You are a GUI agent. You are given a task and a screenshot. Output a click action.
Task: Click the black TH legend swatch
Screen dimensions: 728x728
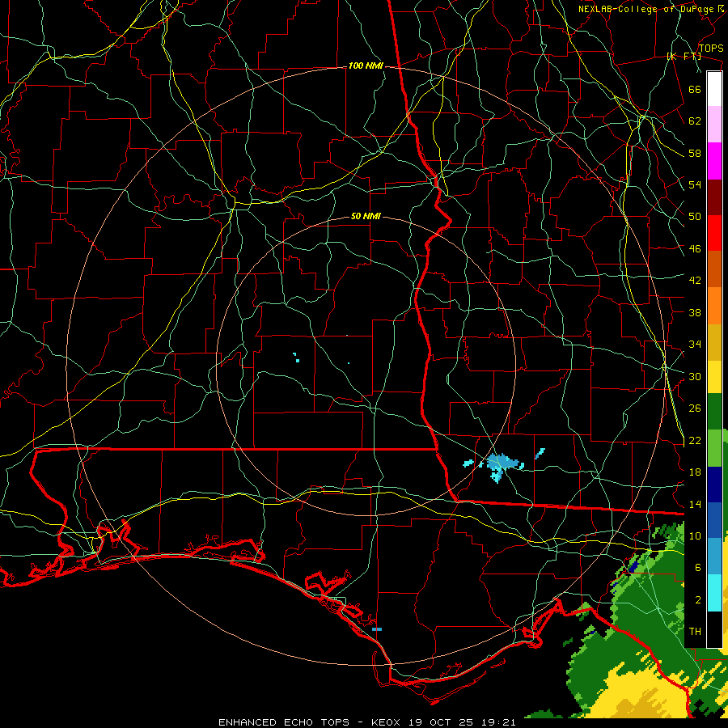714,629
